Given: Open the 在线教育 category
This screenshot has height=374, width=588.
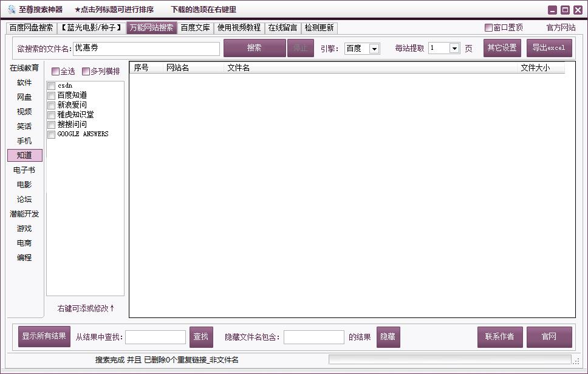Looking at the screenshot, I should [x=24, y=68].
